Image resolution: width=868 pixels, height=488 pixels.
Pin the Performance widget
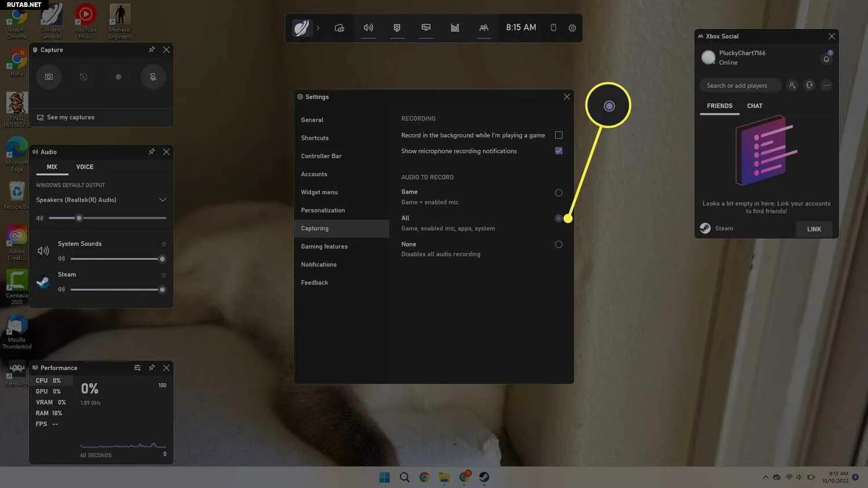pos(152,368)
